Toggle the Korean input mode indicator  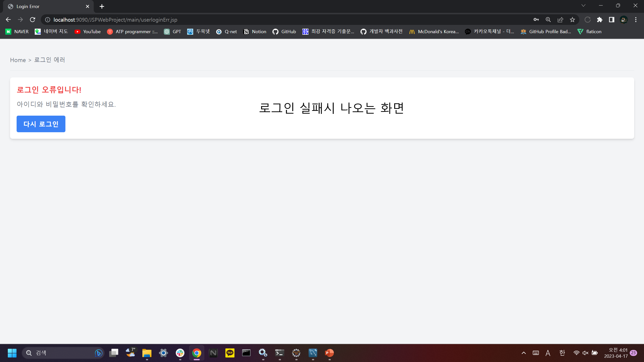click(562, 353)
